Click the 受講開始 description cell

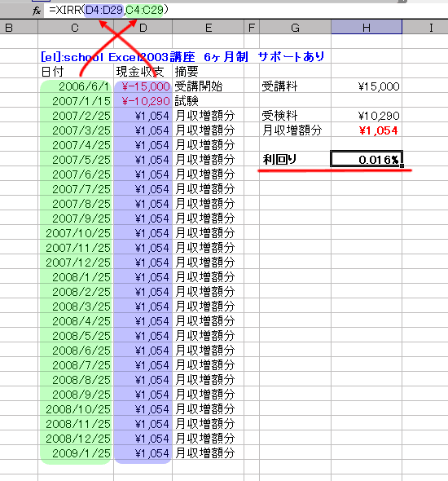tap(208, 86)
